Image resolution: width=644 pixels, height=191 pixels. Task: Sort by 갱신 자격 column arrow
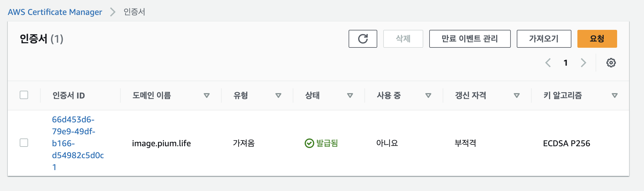[516, 95]
